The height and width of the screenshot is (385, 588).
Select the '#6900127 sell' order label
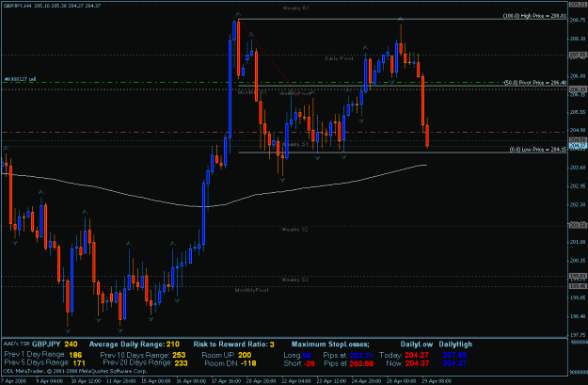click(x=20, y=79)
